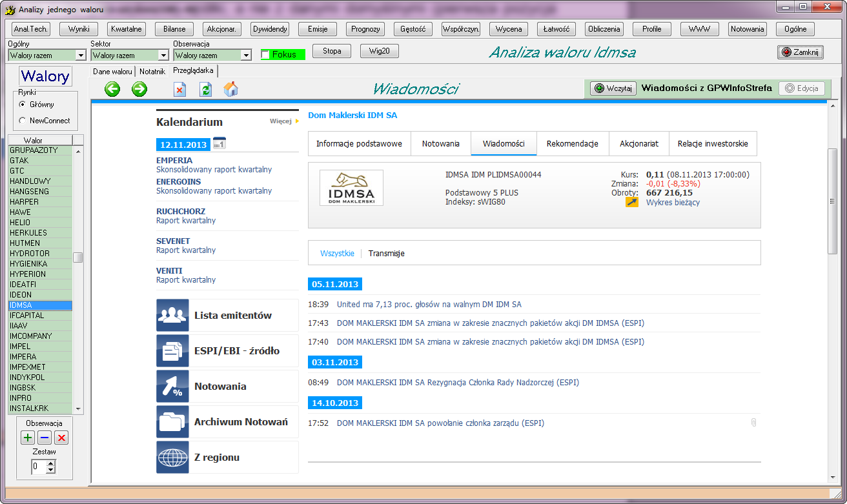The width and height of the screenshot is (847, 504).
Task: Open the Obserwacja dropdown
Action: click(246, 55)
